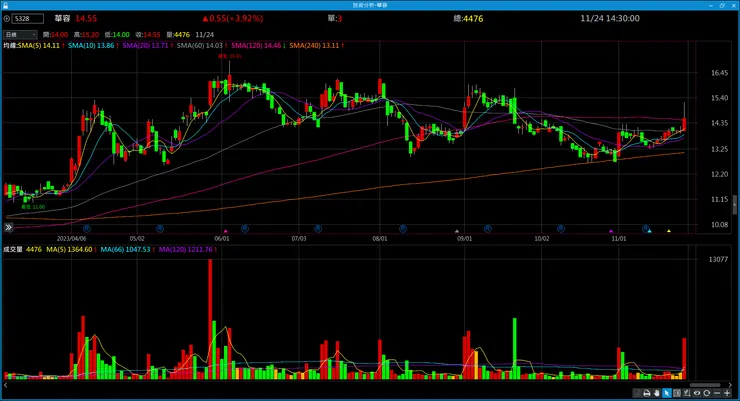Click the 2023/04/06 date axis label
This screenshot has width=740, height=401.
point(71,239)
